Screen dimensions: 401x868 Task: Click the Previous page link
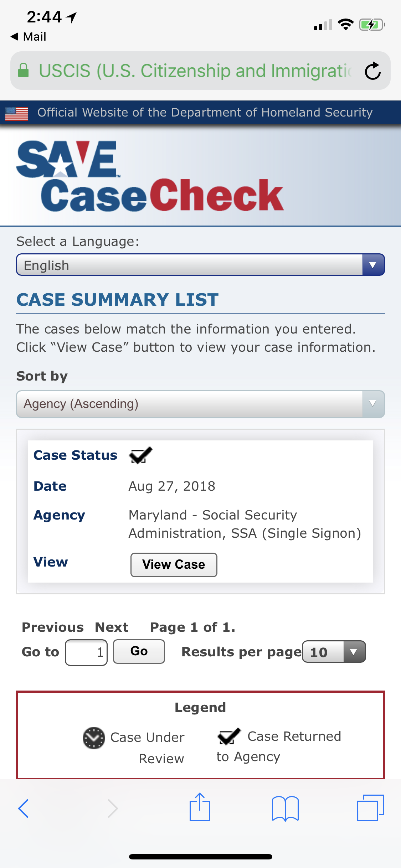53,627
